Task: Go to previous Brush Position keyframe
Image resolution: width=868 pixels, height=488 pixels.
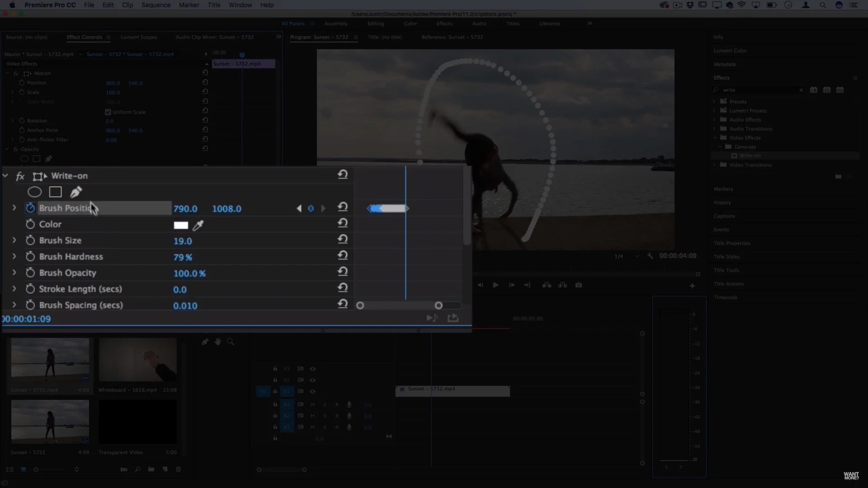Action: pyautogui.click(x=299, y=208)
